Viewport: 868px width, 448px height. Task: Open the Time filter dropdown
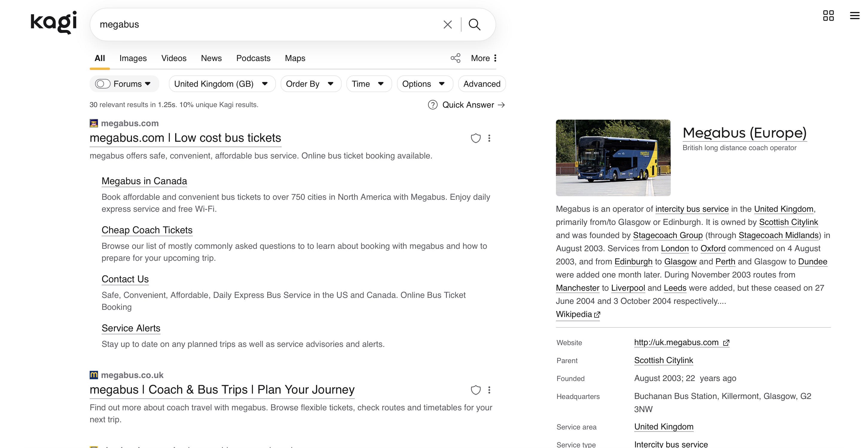[x=368, y=84]
